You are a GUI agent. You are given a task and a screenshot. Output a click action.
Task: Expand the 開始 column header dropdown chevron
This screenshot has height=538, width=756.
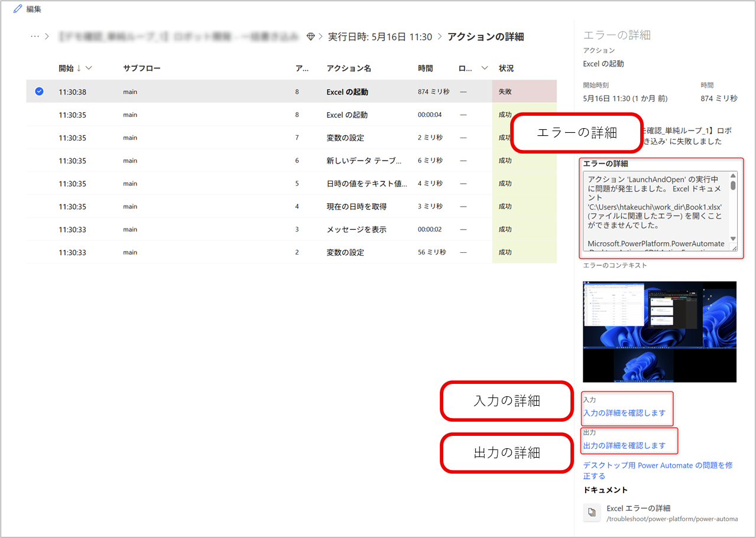(x=89, y=68)
